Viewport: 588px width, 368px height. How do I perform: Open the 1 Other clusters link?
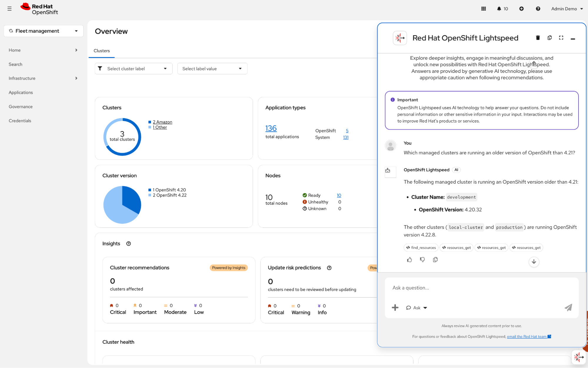(160, 127)
